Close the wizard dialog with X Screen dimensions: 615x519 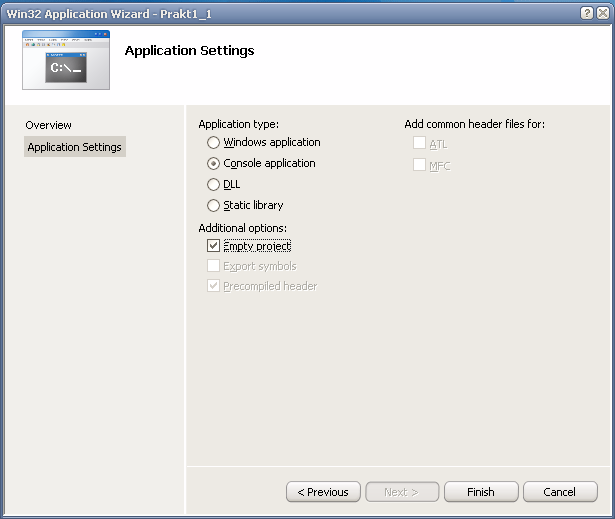point(603,14)
